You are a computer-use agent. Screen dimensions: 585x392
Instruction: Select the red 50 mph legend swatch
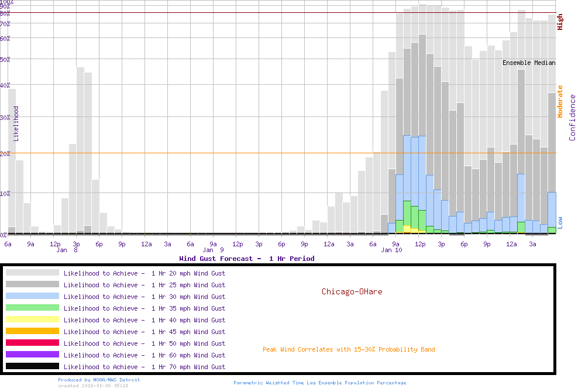coord(32,343)
